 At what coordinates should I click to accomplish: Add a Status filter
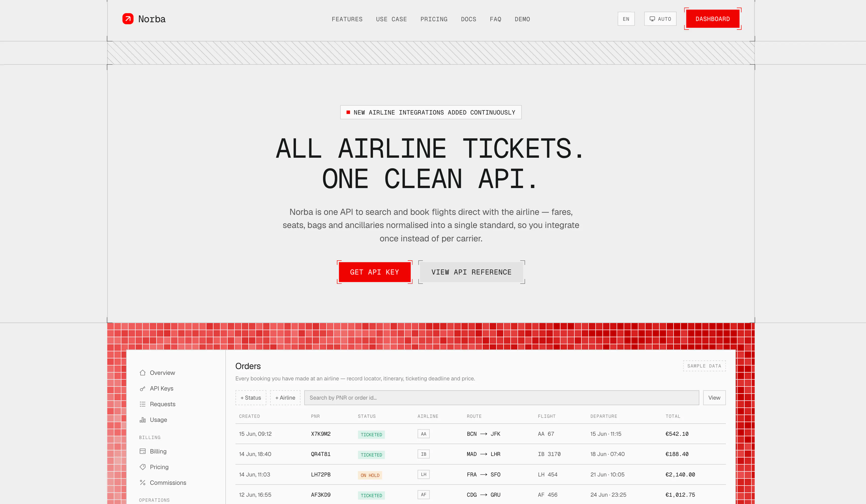tap(251, 398)
